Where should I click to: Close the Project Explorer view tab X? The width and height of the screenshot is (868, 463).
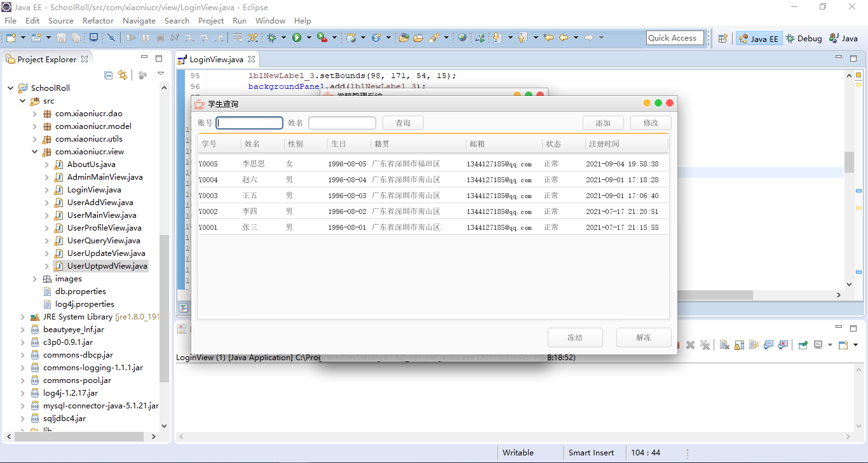pos(84,59)
